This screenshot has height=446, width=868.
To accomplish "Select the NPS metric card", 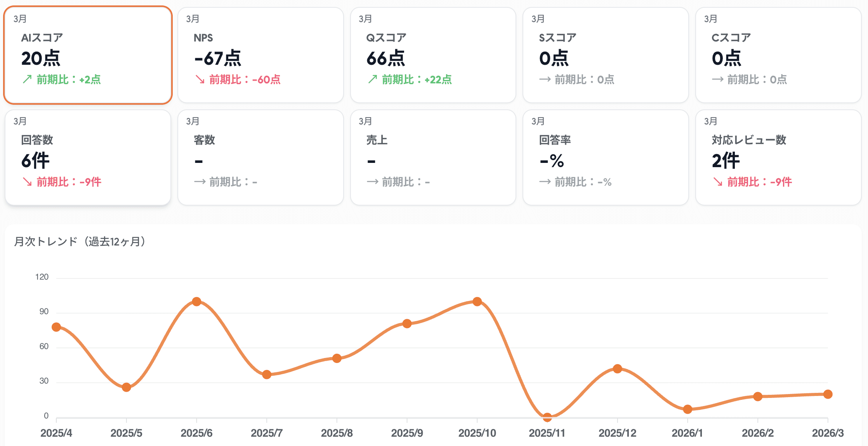I will pos(260,55).
